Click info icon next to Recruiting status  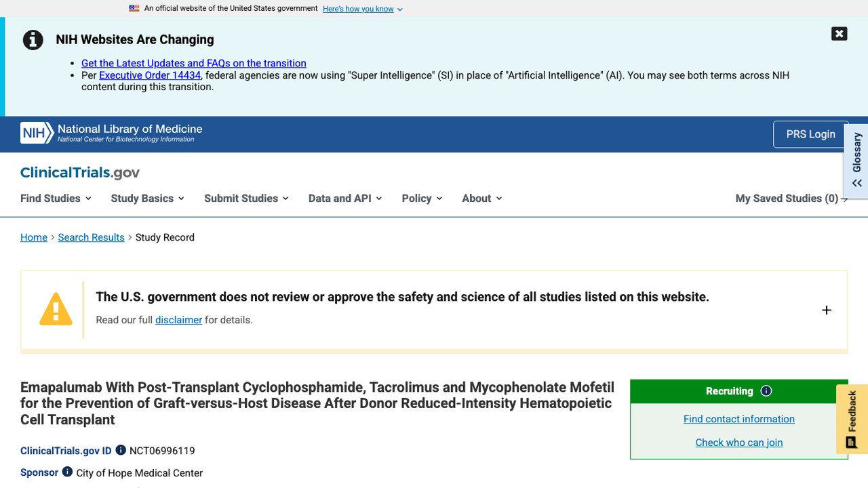click(766, 391)
